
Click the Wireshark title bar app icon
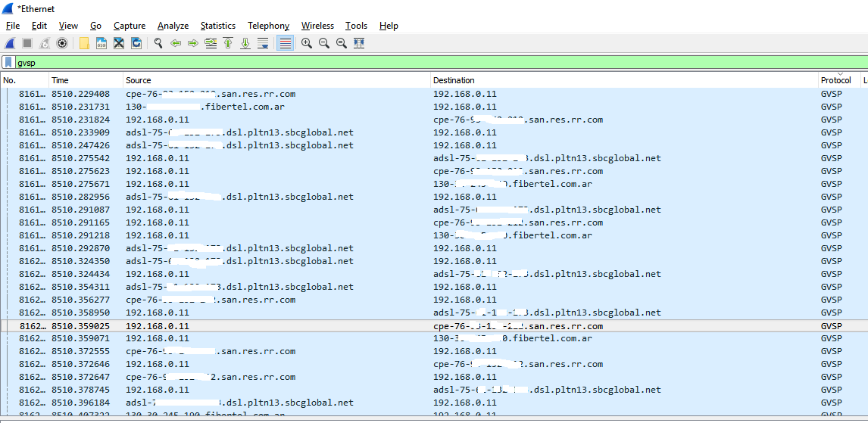[x=8, y=9]
